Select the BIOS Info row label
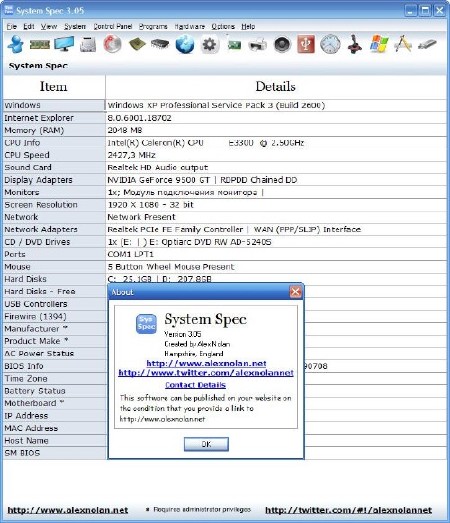The height and width of the screenshot is (523, 450). (24, 366)
